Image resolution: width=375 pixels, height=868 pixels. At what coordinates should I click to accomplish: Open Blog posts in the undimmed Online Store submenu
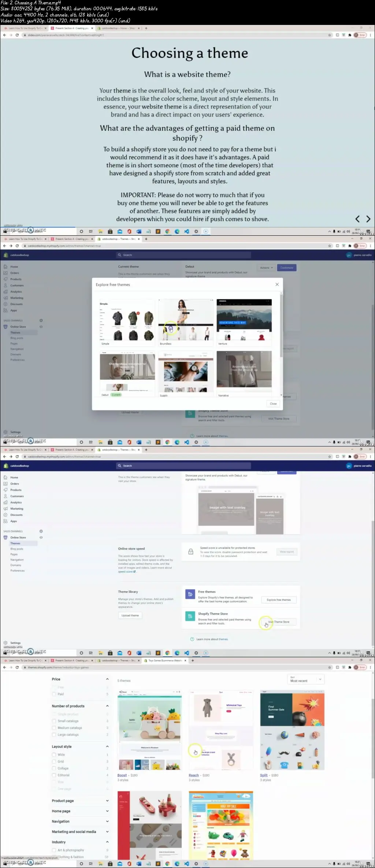(x=17, y=549)
